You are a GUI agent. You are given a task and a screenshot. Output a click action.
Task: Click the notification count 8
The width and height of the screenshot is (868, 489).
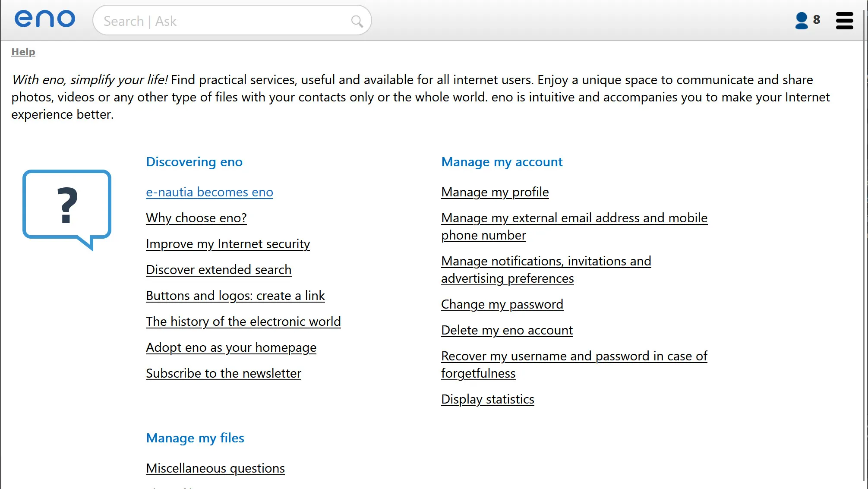[816, 20]
